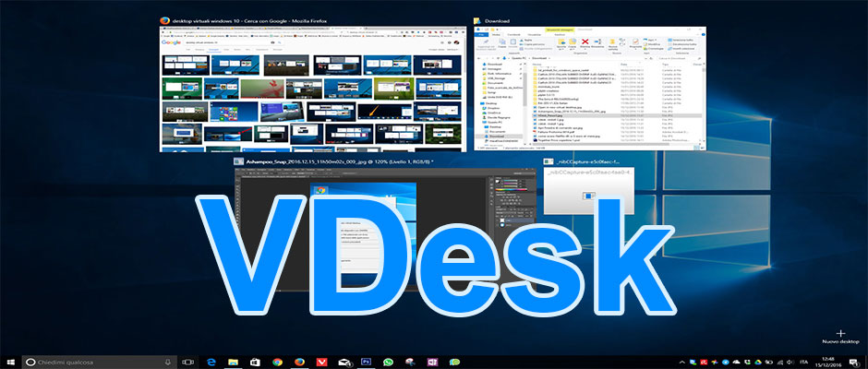Select the Photoshop Ashampoo_Snap window thumbnail
Viewport: 868px width, 369px height.
click(x=385, y=230)
